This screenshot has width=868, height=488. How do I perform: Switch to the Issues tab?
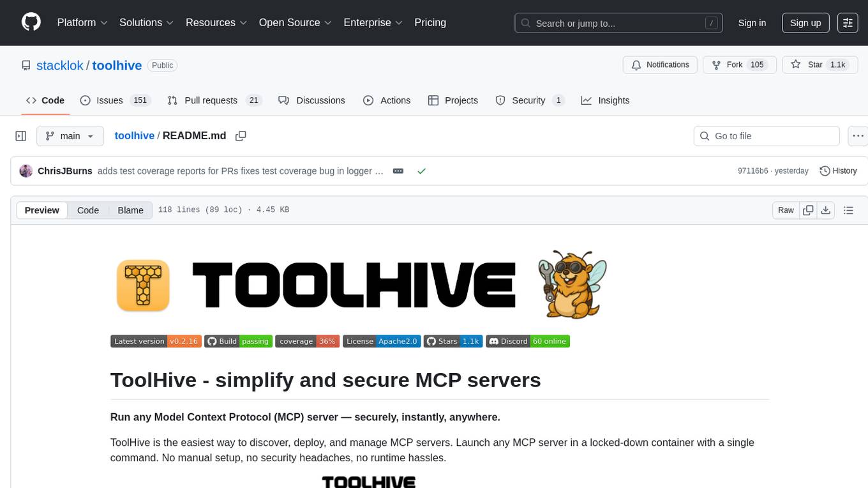point(114,100)
